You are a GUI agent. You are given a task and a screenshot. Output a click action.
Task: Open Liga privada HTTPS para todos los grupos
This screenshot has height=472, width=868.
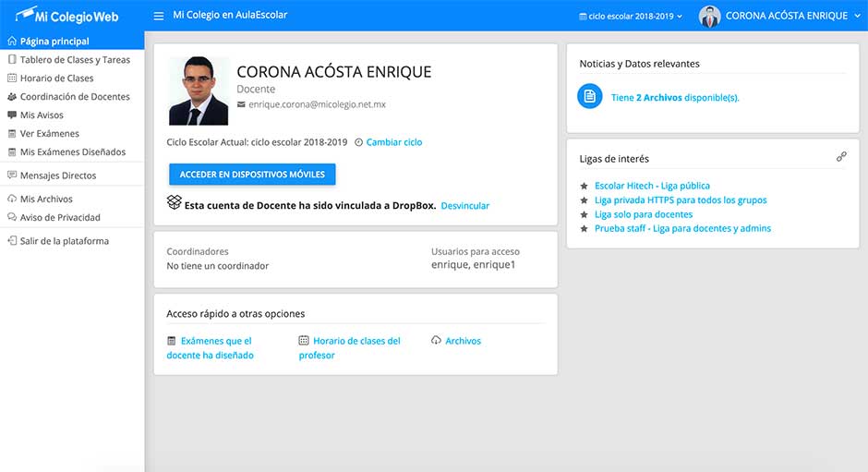click(681, 200)
